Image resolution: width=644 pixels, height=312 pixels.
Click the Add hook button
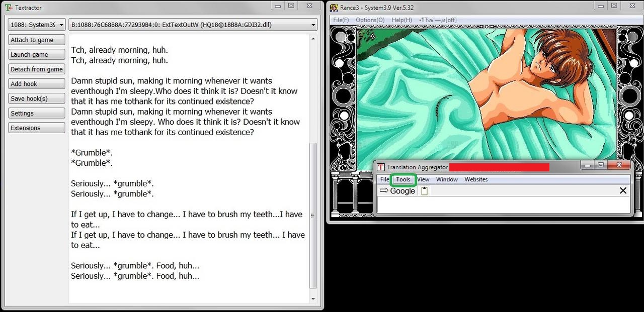[x=37, y=84]
